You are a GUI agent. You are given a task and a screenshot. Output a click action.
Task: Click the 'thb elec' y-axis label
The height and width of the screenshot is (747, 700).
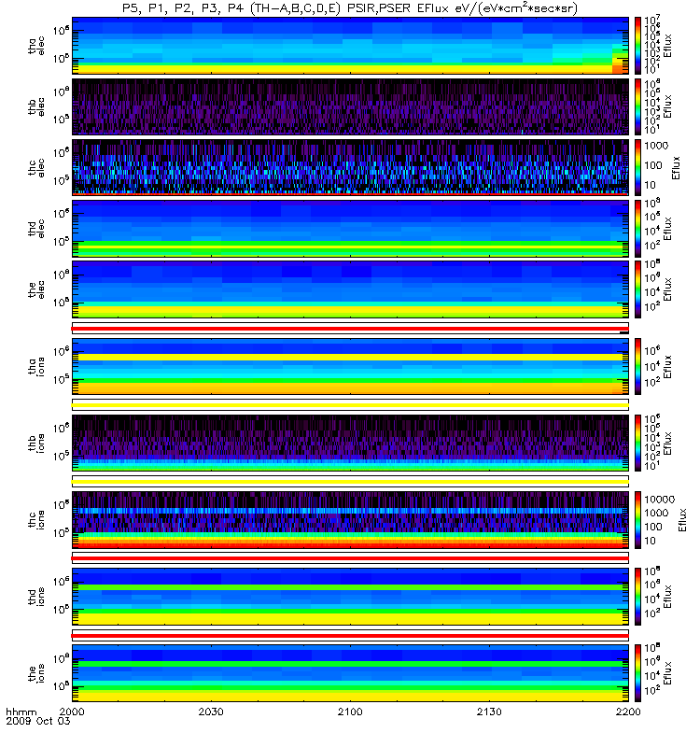(x=36, y=107)
